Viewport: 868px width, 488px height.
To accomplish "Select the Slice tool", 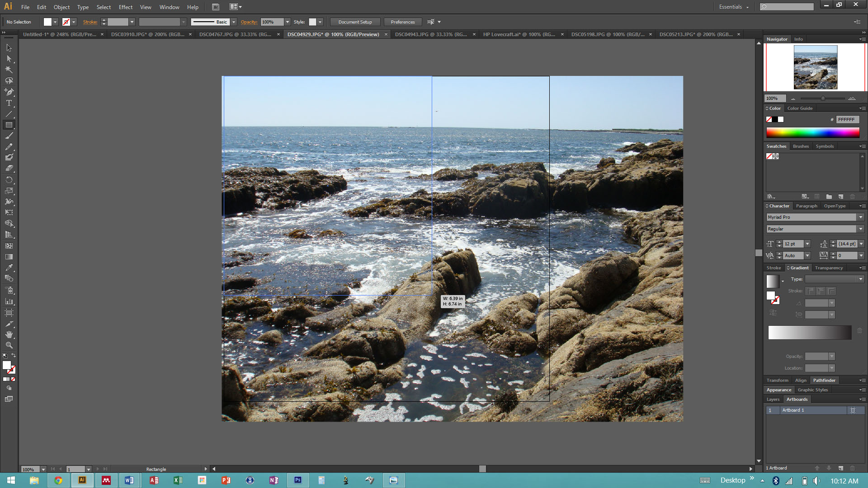I will pos(9,324).
